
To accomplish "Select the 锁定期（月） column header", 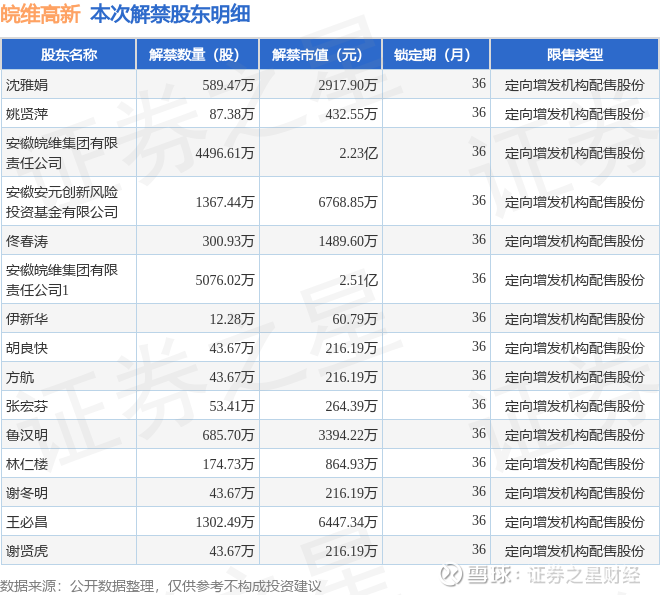I will tap(436, 54).
